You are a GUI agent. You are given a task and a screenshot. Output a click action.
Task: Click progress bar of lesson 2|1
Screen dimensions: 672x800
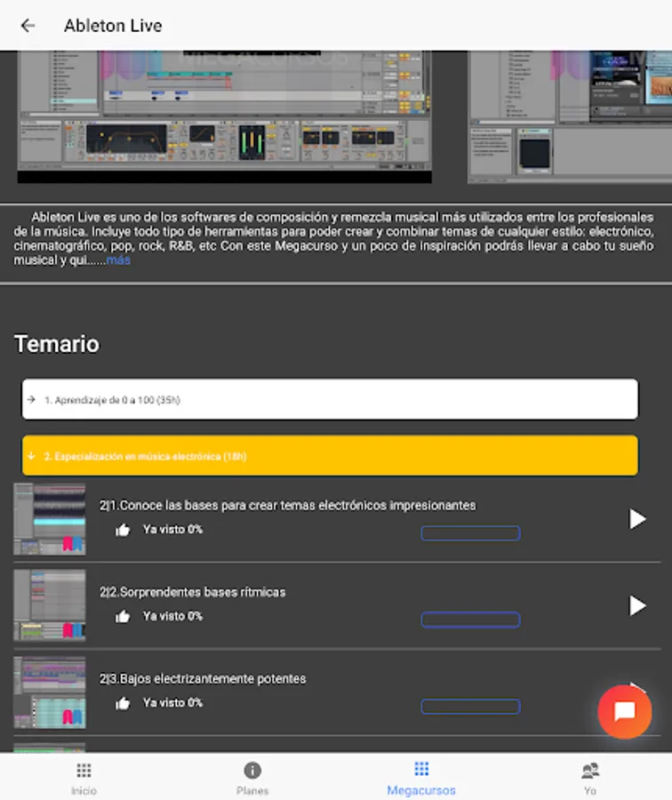pos(470,533)
